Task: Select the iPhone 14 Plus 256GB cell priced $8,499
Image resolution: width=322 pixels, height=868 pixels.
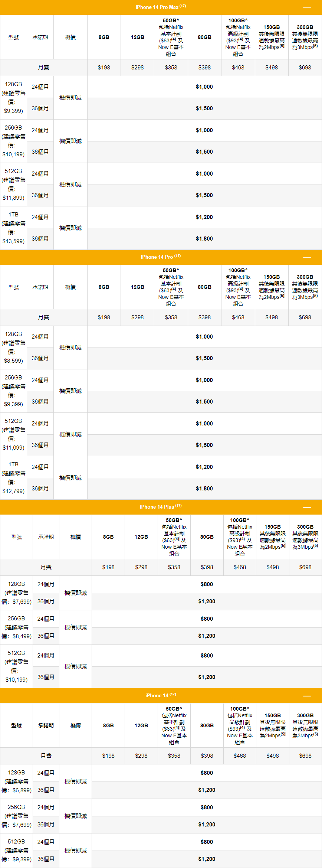Action: [x=16, y=627]
